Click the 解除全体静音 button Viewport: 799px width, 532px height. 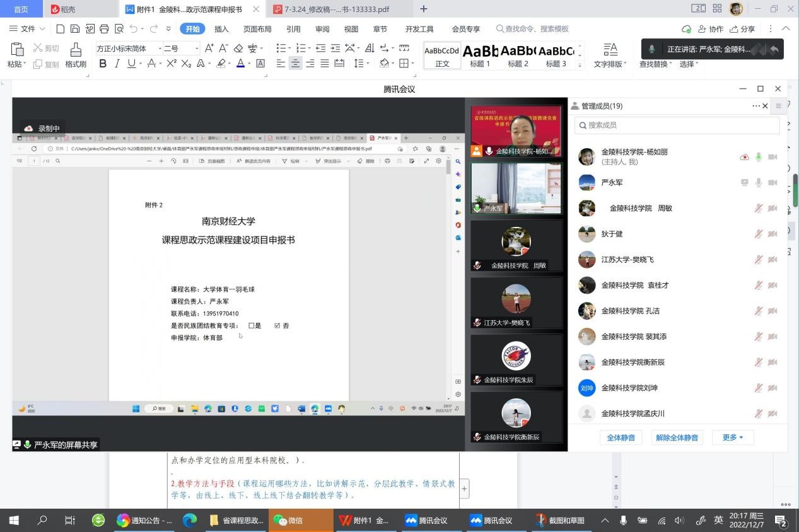coord(677,437)
